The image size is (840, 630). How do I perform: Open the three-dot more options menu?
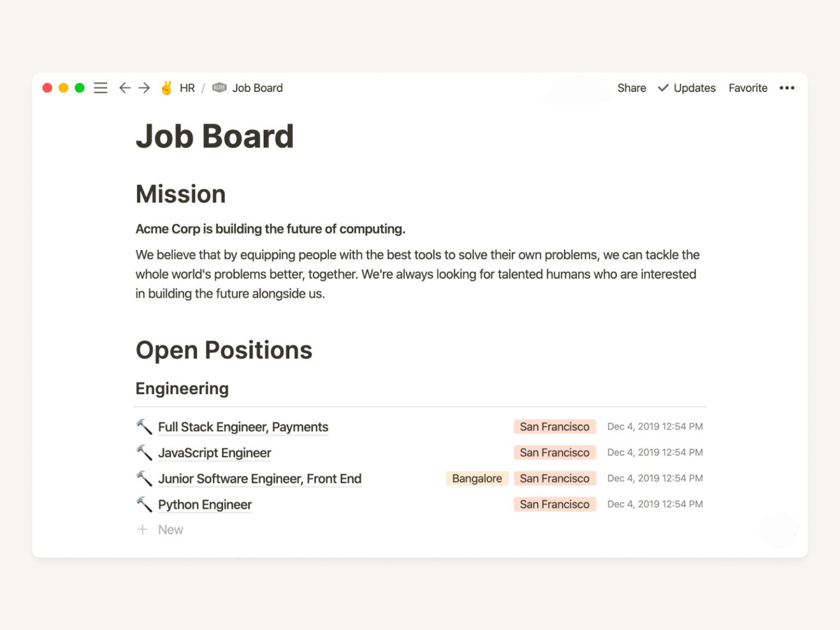click(x=786, y=88)
